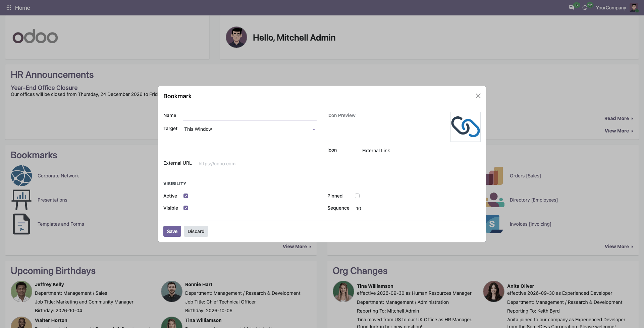Click Read More in HR Announcements
The height and width of the screenshot is (328, 644).
(619, 118)
